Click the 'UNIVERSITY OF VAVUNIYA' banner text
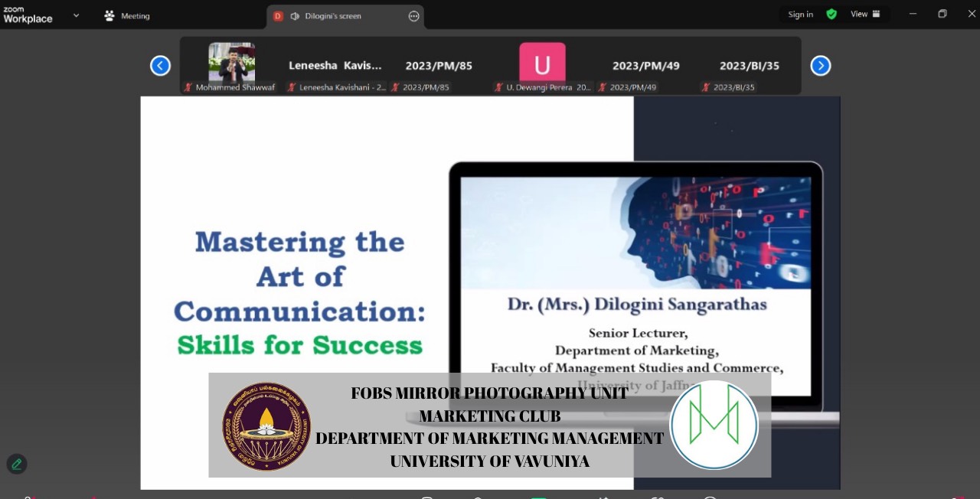Image resolution: width=980 pixels, height=499 pixels. 489,461
